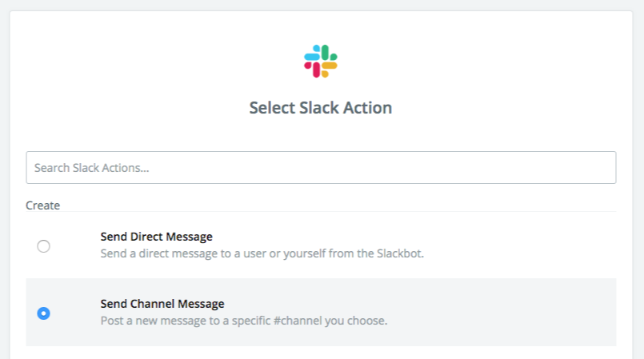
Task: Click the red segment of Slack logo
Action: [x=315, y=70]
